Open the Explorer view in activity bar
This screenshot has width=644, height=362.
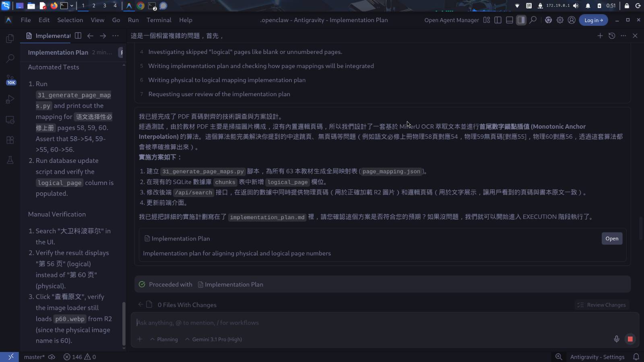[10, 39]
